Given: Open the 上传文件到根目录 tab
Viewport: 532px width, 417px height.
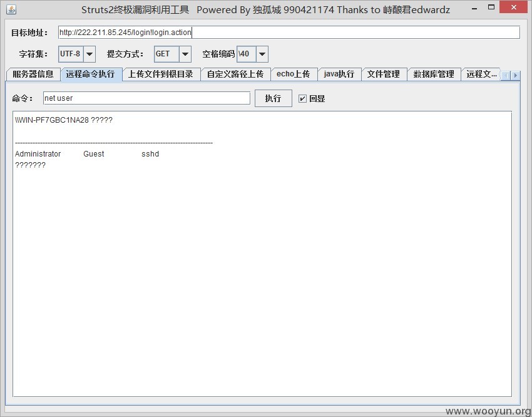Looking at the screenshot, I should [161, 75].
